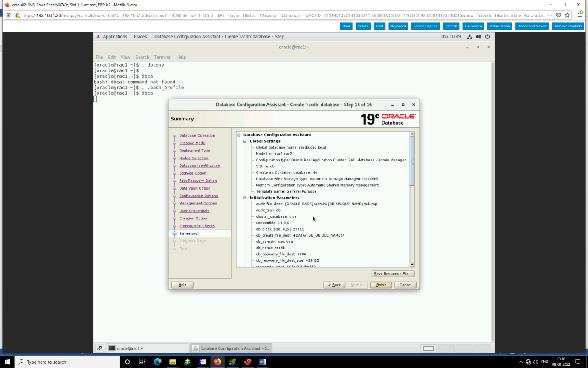Click the Firefox URL address bar
This screenshot has width=588, height=368.
coord(283,15)
